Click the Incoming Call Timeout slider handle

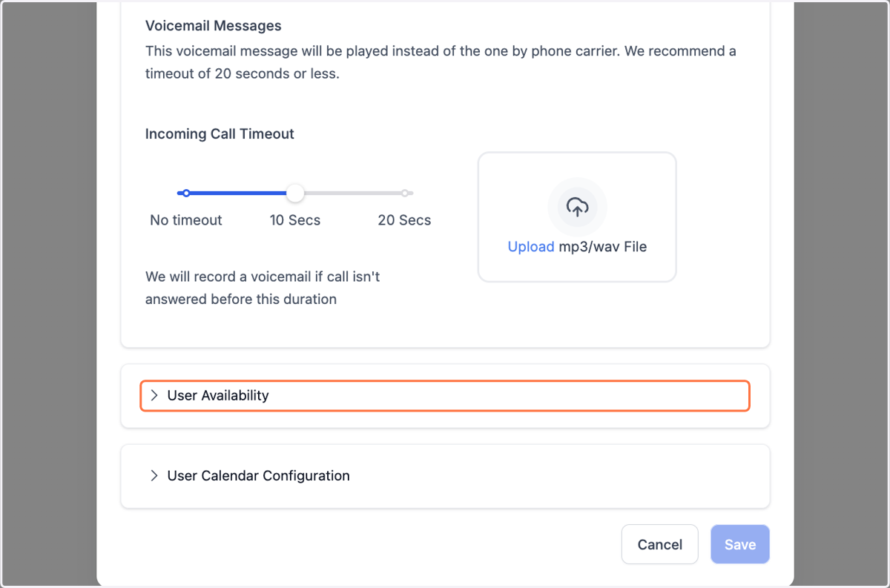point(295,193)
